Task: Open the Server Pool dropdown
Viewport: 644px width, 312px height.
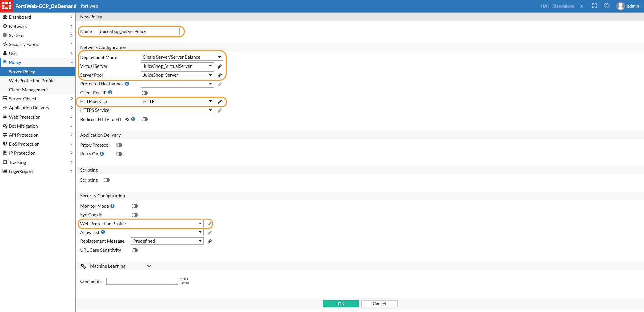Action: click(x=177, y=75)
